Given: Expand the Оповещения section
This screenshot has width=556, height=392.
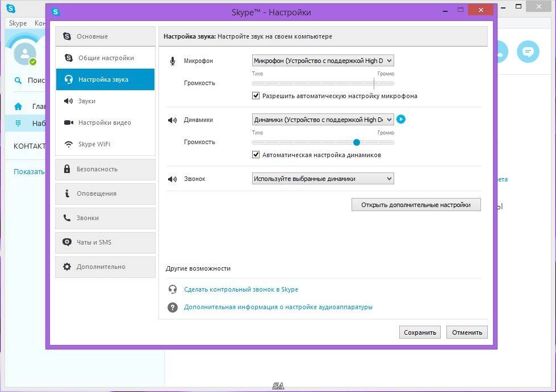Looking at the screenshot, I should tap(105, 193).
